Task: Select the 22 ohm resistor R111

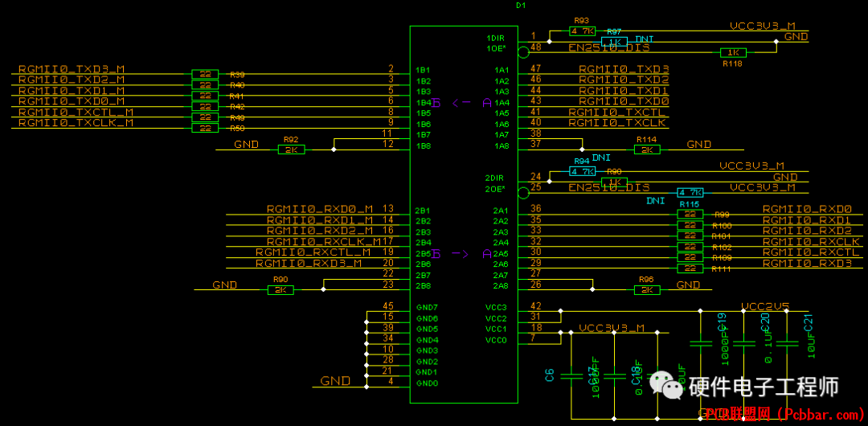Action: pos(690,268)
